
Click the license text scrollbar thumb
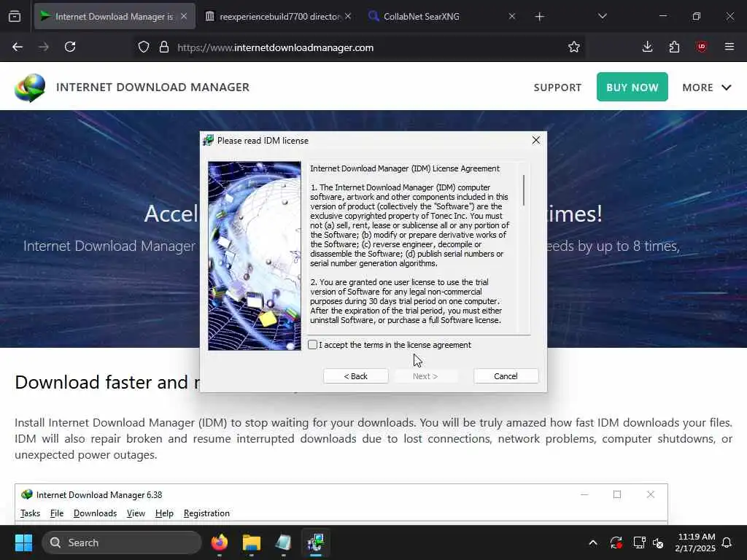(x=524, y=190)
